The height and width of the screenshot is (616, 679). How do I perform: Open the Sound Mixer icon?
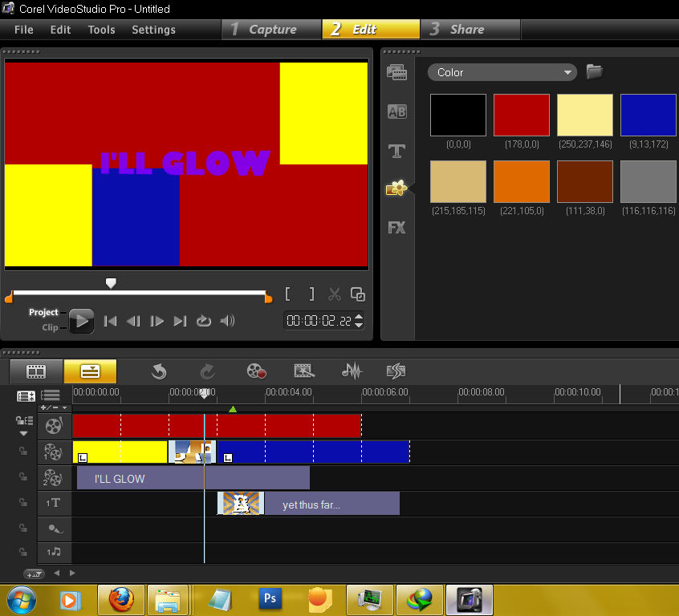coord(352,371)
